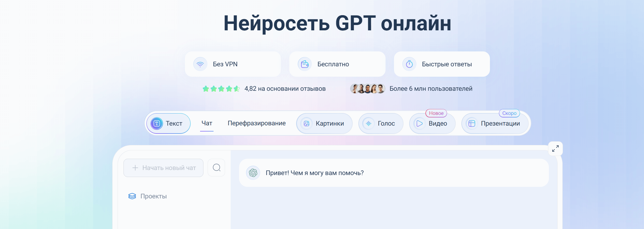
Task: Select the Текст mode tab
Action: [168, 123]
